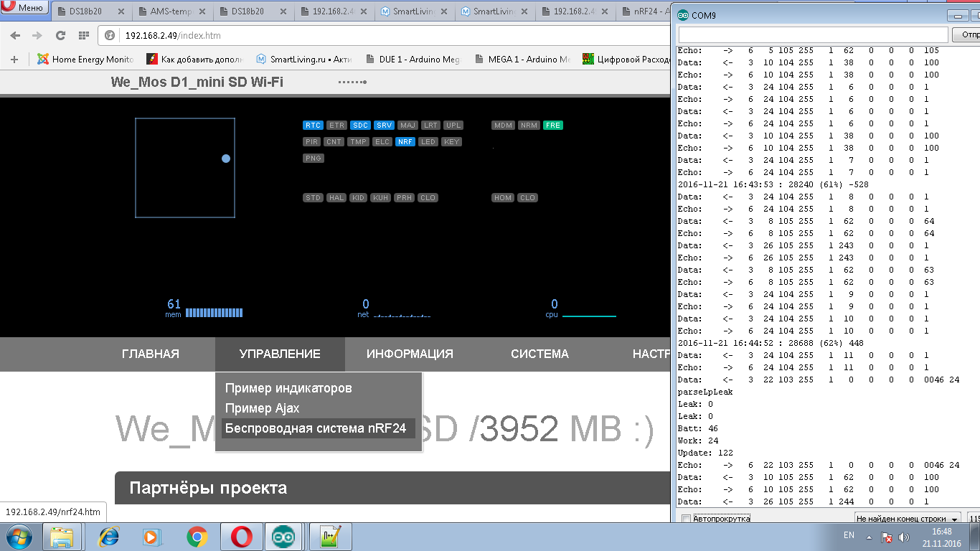Select the HOM badge in lower group
Viewport: 980px width, 551px height.
coord(503,197)
